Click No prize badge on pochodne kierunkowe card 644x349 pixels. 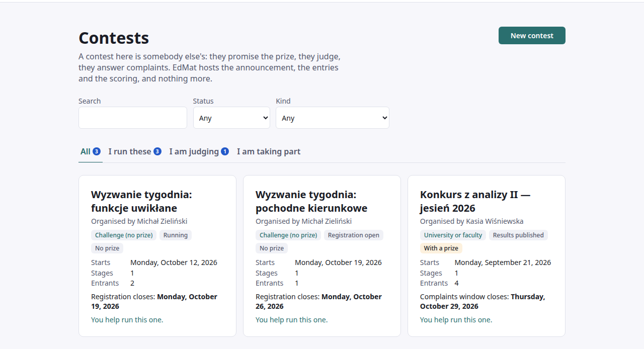(272, 248)
